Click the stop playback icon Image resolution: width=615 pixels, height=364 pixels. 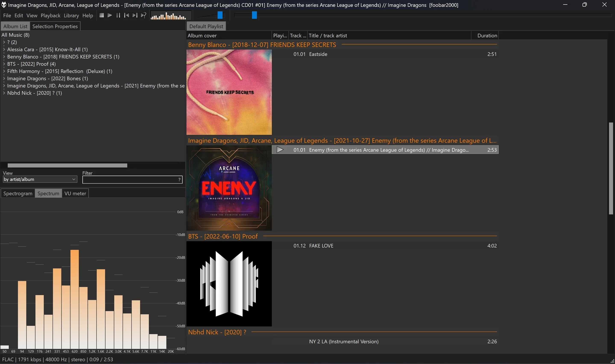point(102,15)
